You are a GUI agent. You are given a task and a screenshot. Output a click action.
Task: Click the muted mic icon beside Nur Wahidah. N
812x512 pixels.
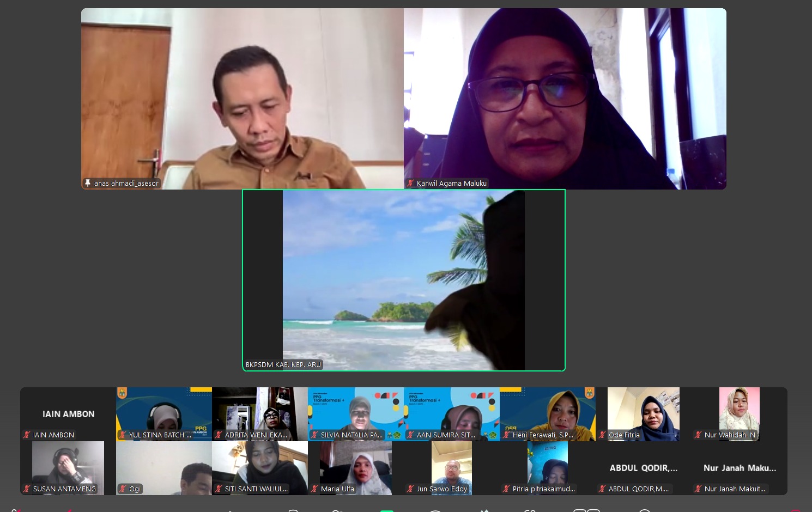698,435
